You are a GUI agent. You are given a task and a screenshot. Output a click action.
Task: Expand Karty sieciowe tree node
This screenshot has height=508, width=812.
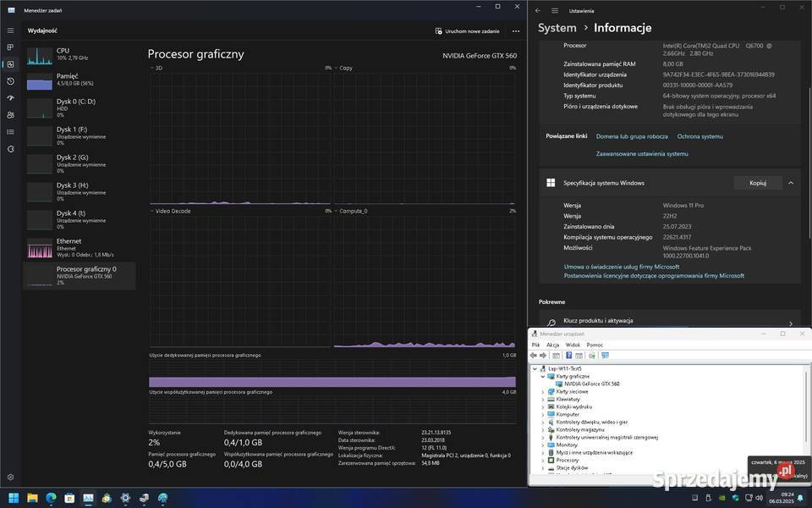point(543,392)
